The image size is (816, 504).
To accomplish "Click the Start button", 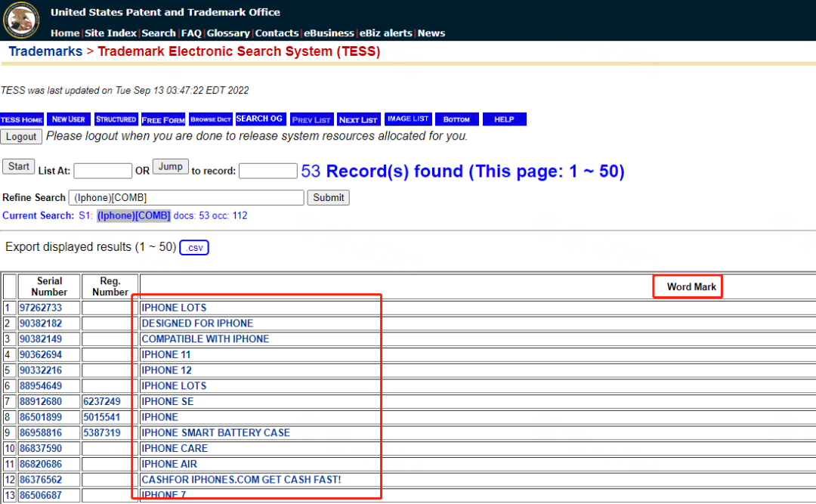I will pos(19,166).
